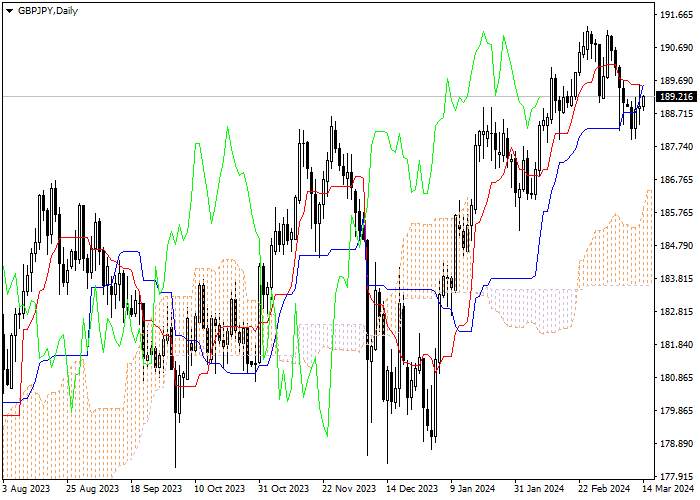Click the 10 Oct 2023 date label
The image size is (700, 500).
click(x=220, y=488)
